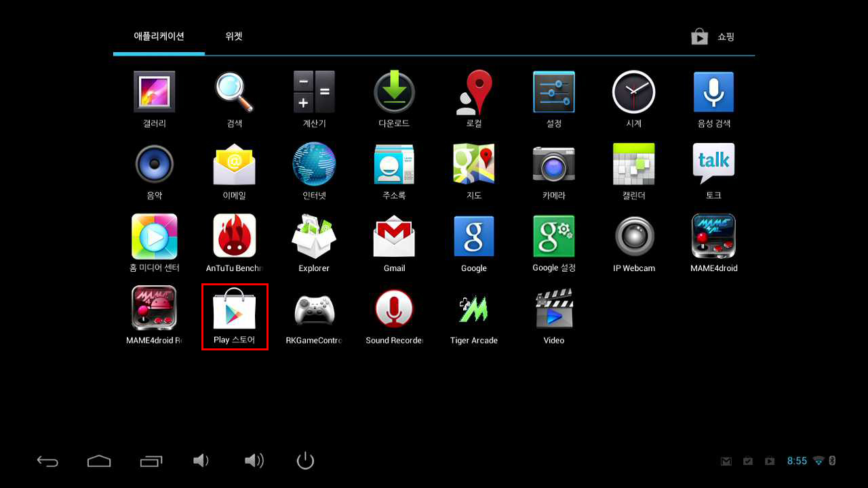
Task: Open the 쇼핑 shop button
Action: 713,37
